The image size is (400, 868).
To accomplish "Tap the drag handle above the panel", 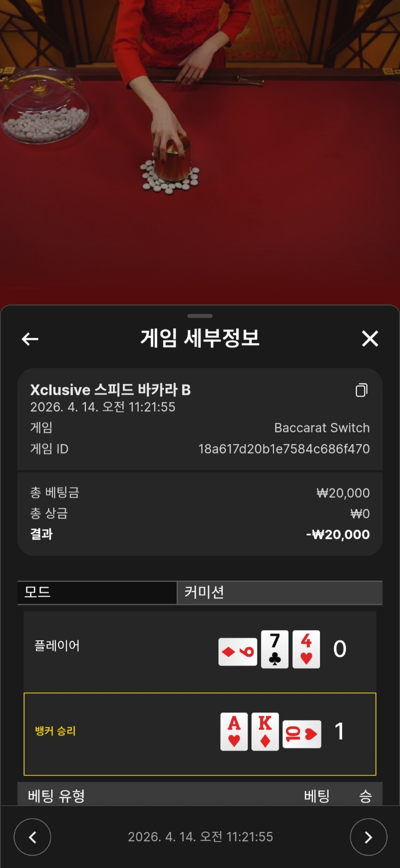I will pyautogui.click(x=200, y=316).
